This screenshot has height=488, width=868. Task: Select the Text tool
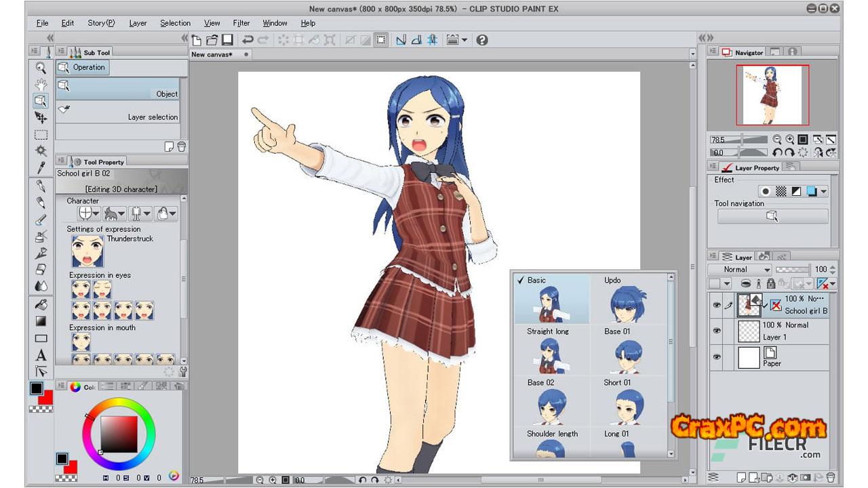[41, 355]
